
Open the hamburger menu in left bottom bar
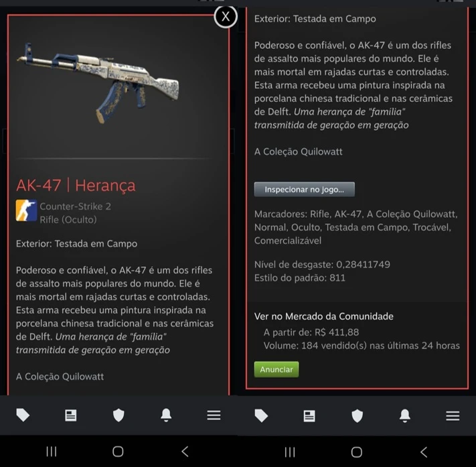[214, 415]
